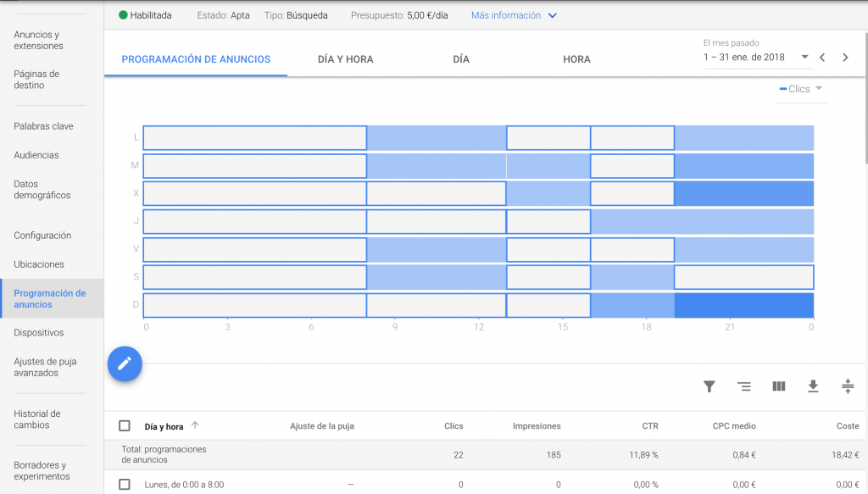Open the columns icon

[779, 386]
